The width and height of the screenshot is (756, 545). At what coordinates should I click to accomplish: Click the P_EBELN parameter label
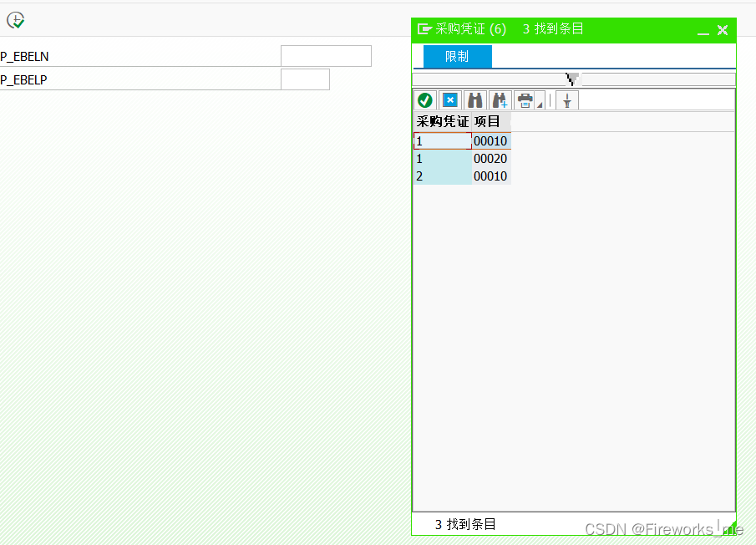[x=24, y=57]
